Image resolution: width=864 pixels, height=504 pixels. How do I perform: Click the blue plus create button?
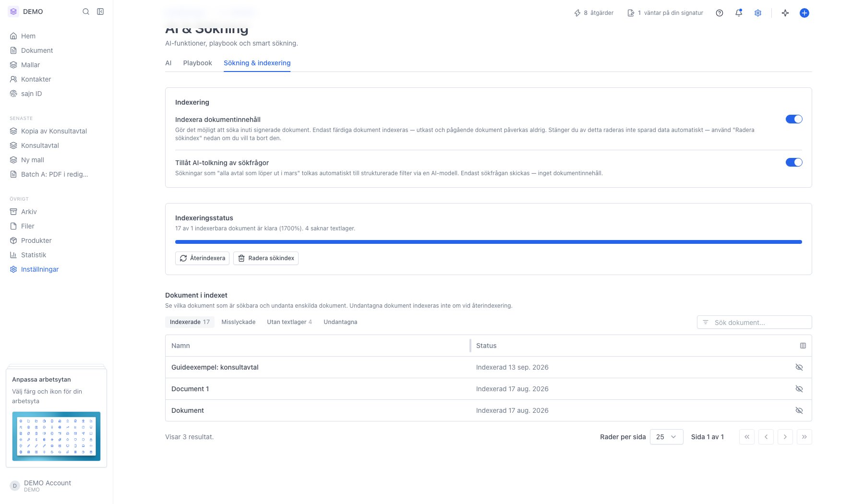coord(804,13)
